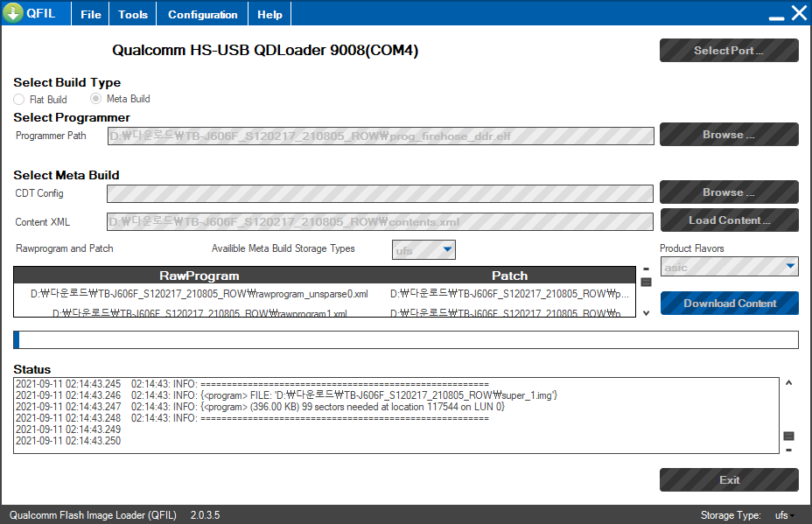Click the RawProgram list scroll down chevron
812x524 pixels.
coord(646,313)
